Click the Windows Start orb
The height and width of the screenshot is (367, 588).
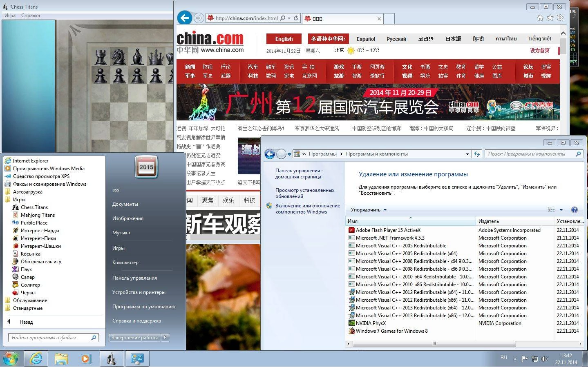click(x=10, y=358)
